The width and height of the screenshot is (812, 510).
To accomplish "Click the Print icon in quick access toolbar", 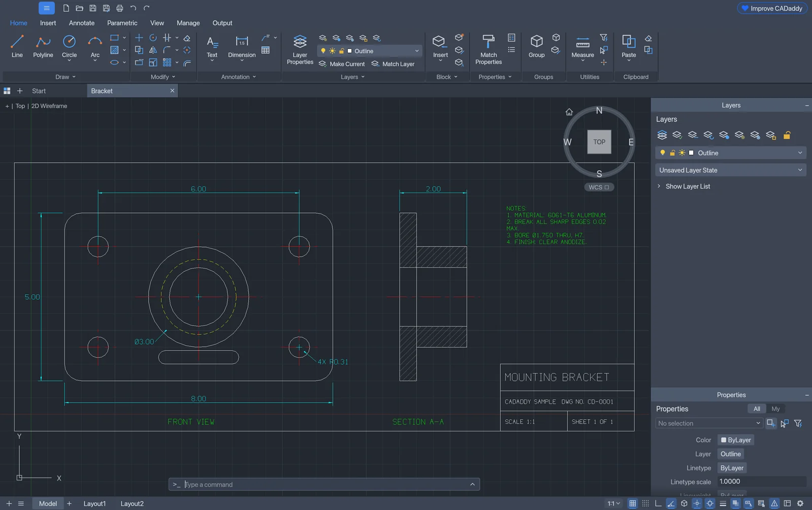I will [120, 8].
